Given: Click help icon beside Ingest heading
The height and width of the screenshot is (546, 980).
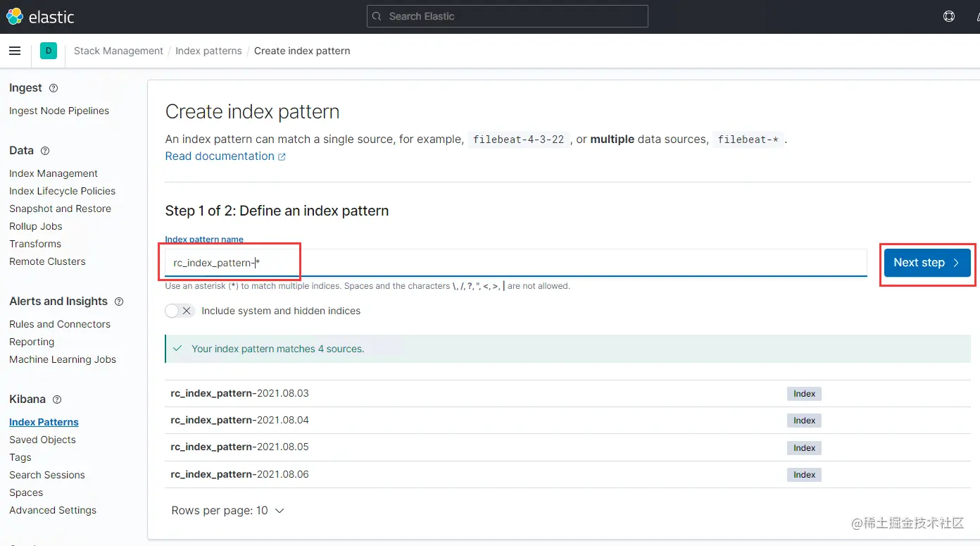Looking at the screenshot, I should [54, 88].
